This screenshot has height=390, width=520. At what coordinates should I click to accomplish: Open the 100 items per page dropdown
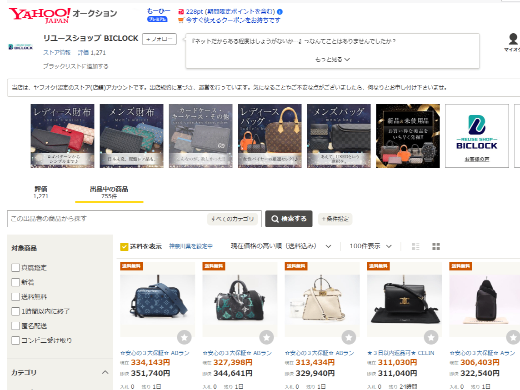pos(370,246)
